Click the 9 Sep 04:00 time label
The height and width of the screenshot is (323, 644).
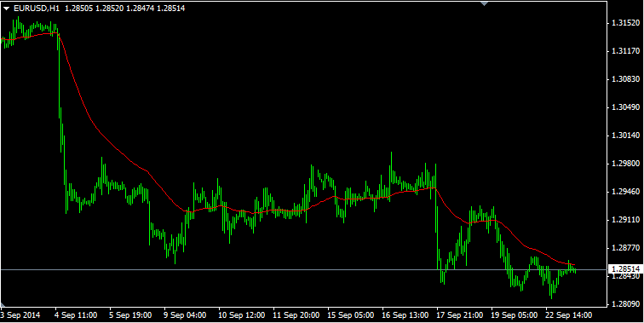point(185,315)
